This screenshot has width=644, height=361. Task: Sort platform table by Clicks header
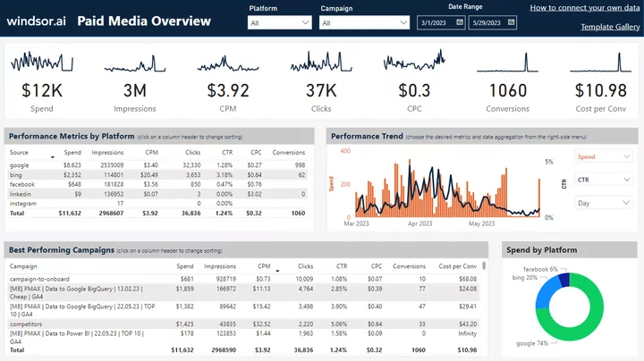point(192,152)
